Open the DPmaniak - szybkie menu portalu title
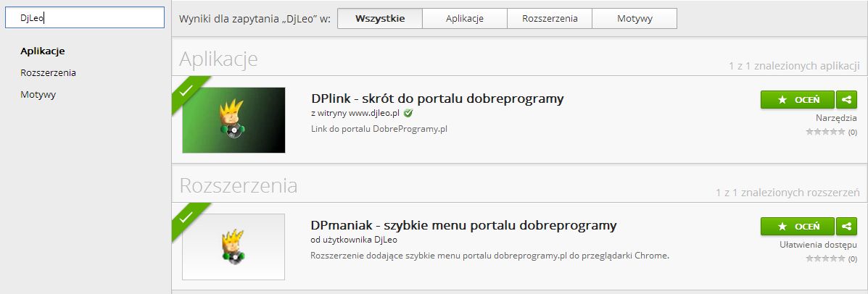 464,225
